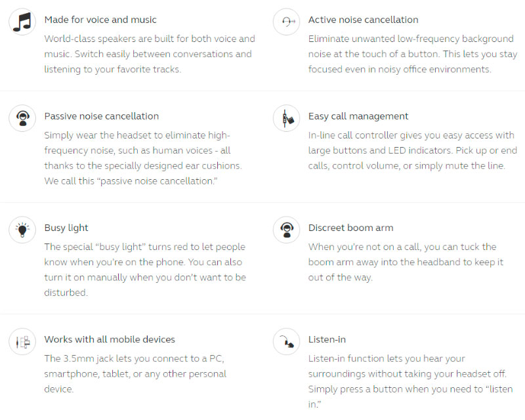Viewport: 525px width, 420px height.
Task: Select the Easy call management controller icon
Action: point(286,118)
